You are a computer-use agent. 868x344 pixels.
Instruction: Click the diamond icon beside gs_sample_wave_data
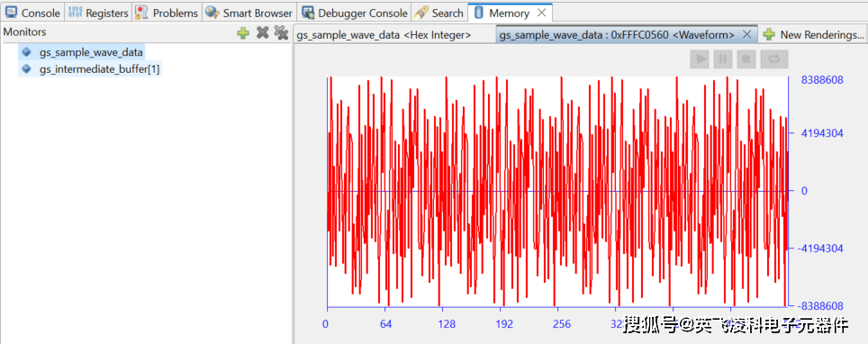[x=26, y=52]
